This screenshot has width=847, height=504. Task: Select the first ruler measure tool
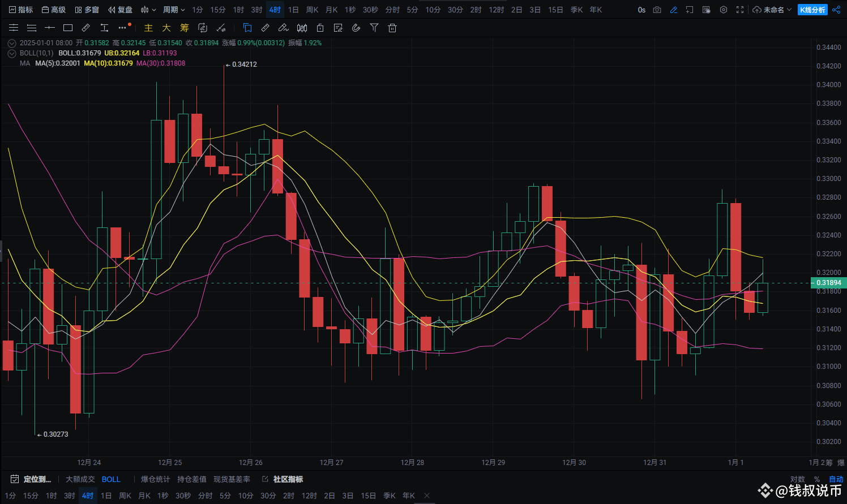pos(86,28)
